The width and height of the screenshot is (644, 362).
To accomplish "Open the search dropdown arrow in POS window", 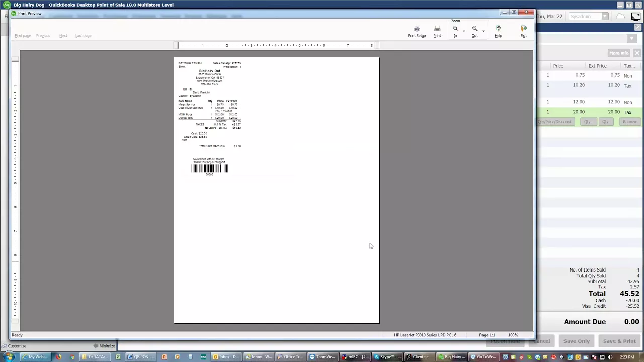I will [x=632, y=39].
